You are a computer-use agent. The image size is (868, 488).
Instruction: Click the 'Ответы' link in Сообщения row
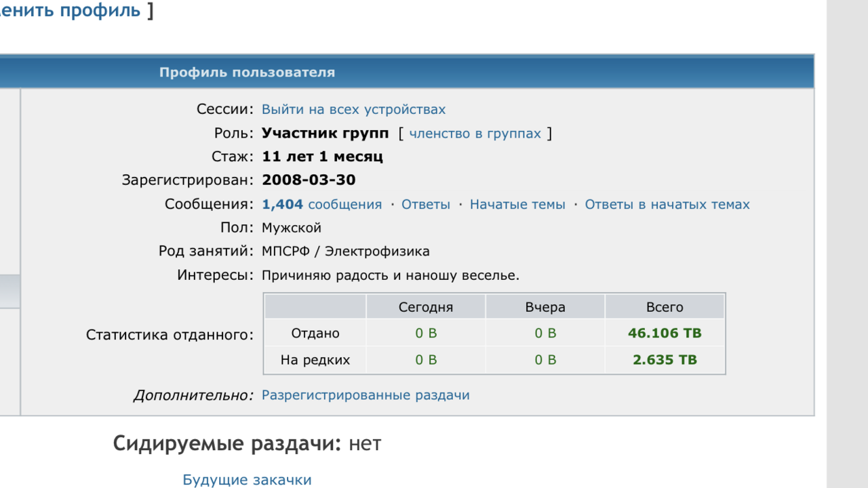click(426, 205)
